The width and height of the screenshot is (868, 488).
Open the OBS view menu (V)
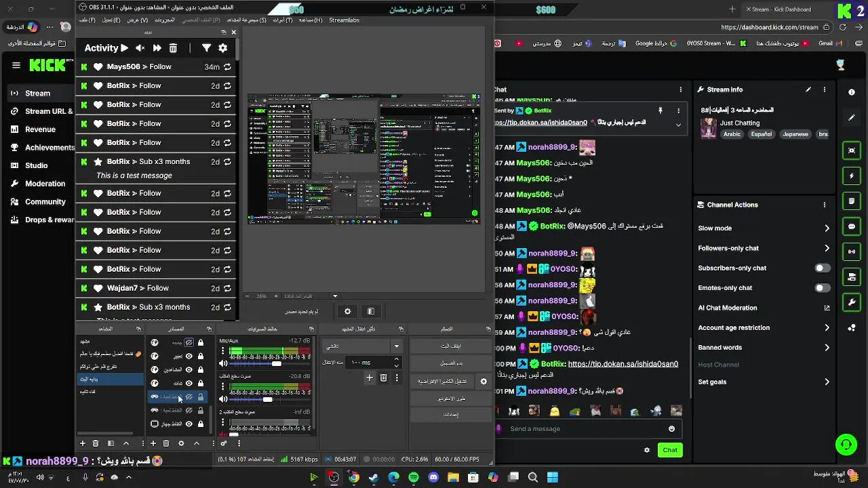pyautogui.click(x=137, y=20)
